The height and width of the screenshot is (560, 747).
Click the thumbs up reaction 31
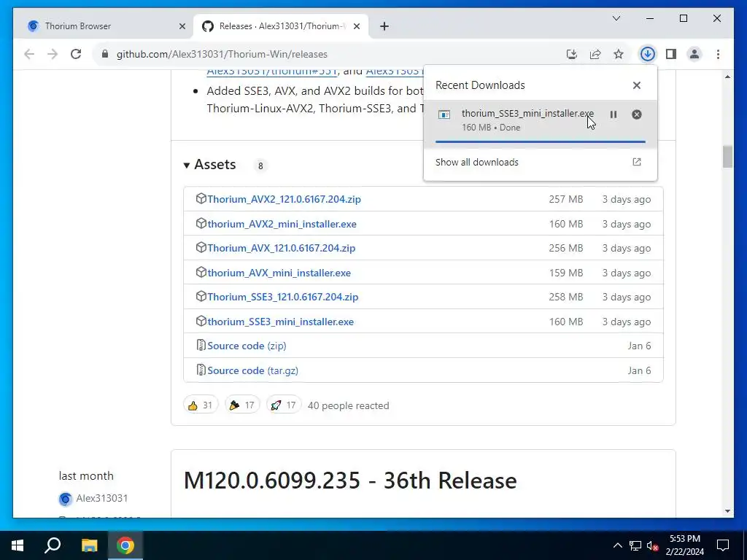point(201,405)
